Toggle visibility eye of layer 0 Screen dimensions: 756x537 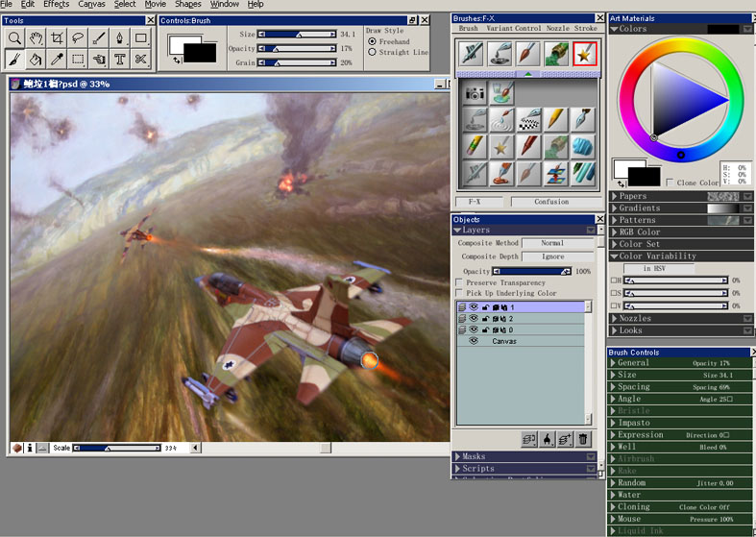pos(474,330)
